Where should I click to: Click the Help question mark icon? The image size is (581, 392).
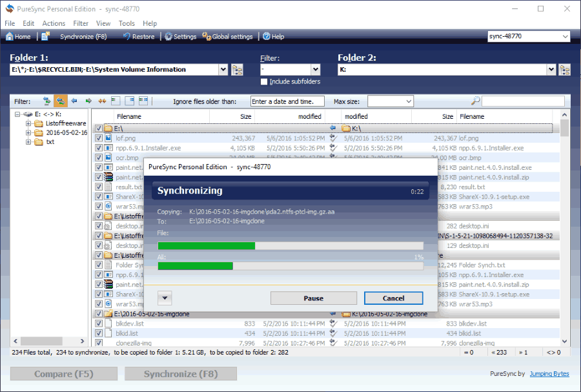pos(267,36)
